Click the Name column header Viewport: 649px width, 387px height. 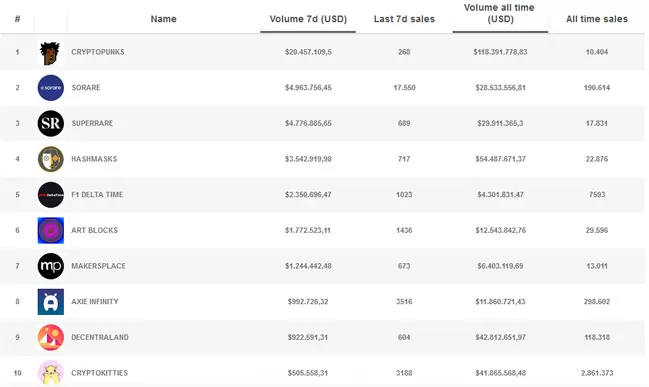click(163, 19)
